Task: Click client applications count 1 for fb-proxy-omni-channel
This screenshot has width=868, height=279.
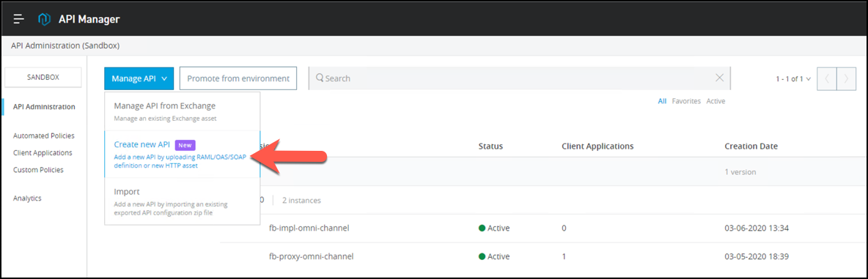Action: point(564,256)
